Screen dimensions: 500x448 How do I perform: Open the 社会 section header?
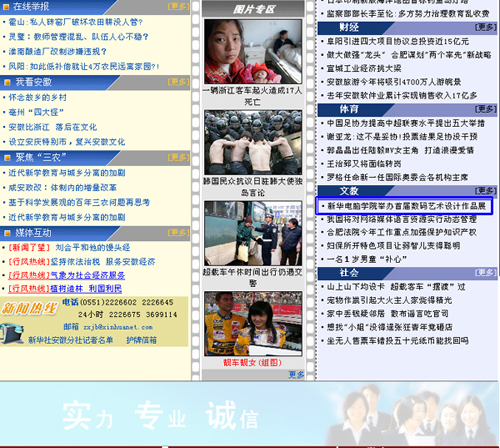click(x=349, y=273)
